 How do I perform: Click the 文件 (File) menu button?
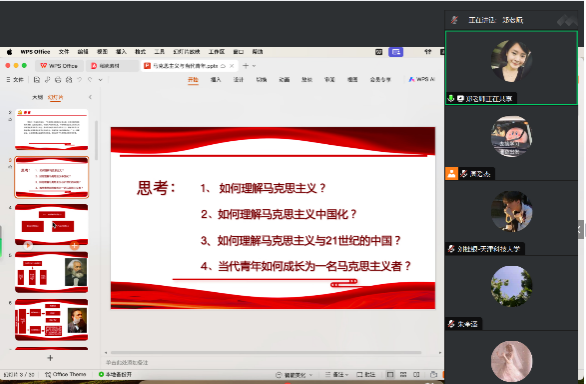[x=15, y=80]
